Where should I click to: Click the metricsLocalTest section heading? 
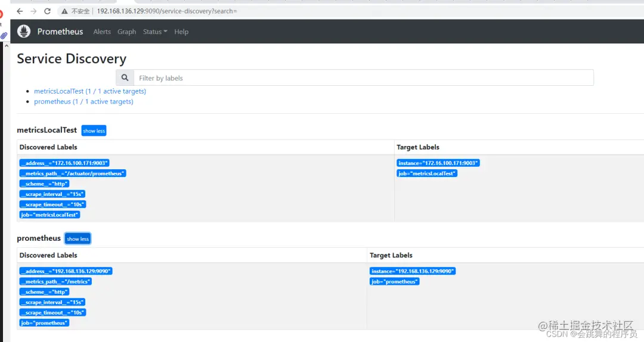point(47,130)
